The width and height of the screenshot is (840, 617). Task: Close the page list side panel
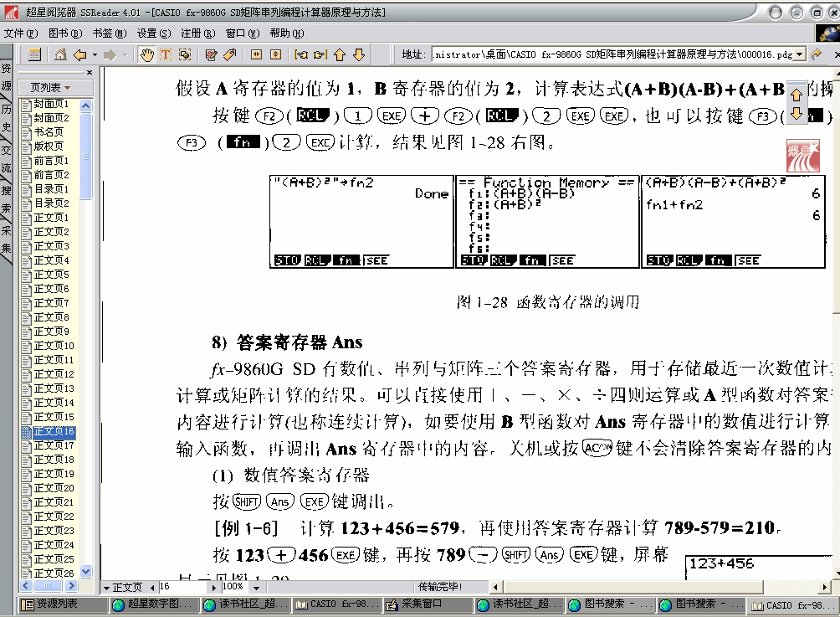pos(90,72)
